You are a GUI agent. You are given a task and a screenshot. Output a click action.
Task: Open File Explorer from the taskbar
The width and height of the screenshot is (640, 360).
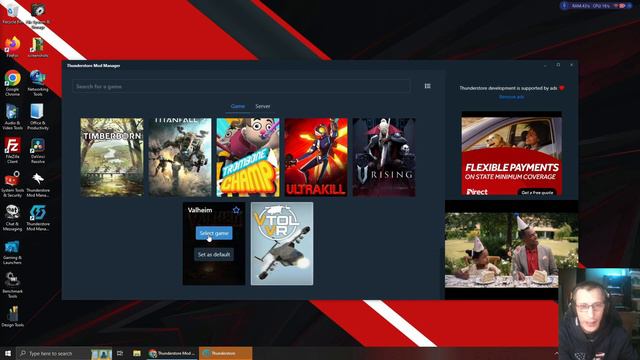(137, 353)
